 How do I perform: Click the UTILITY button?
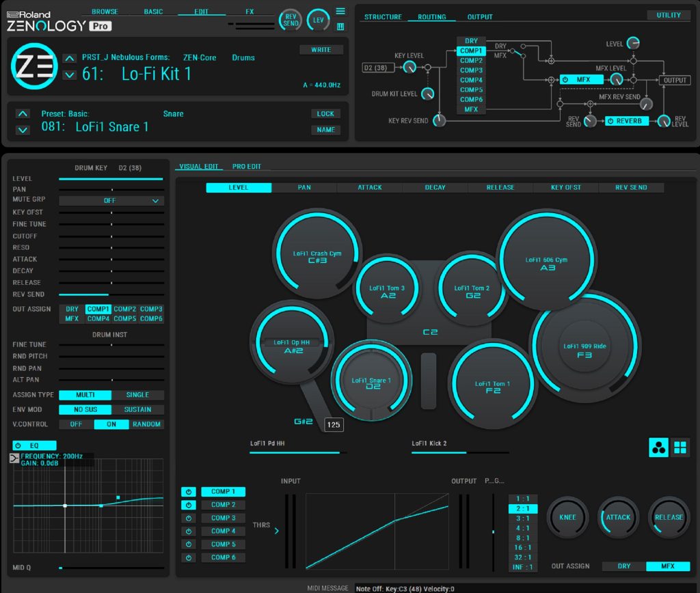668,15
